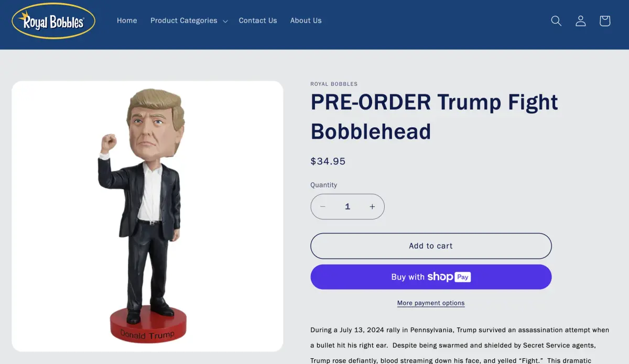This screenshot has width=629, height=364.
Task: Click the Quantity label above the stepper
Action: (x=324, y=185)
